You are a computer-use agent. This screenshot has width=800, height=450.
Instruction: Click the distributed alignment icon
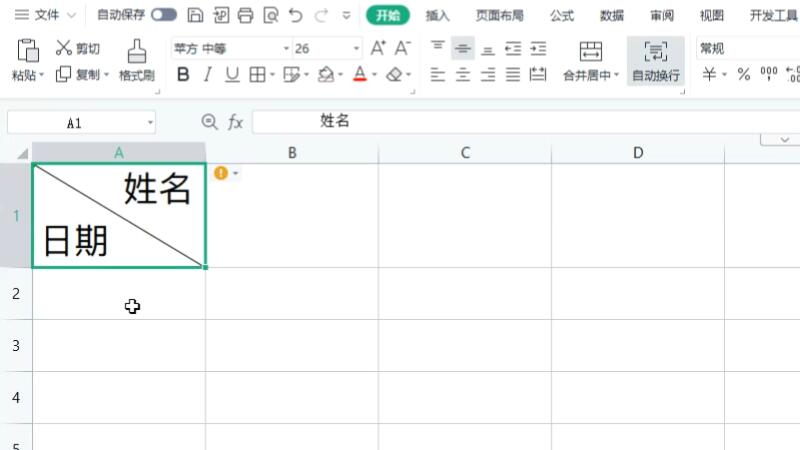pyautogui.click(x=538, y=75)
